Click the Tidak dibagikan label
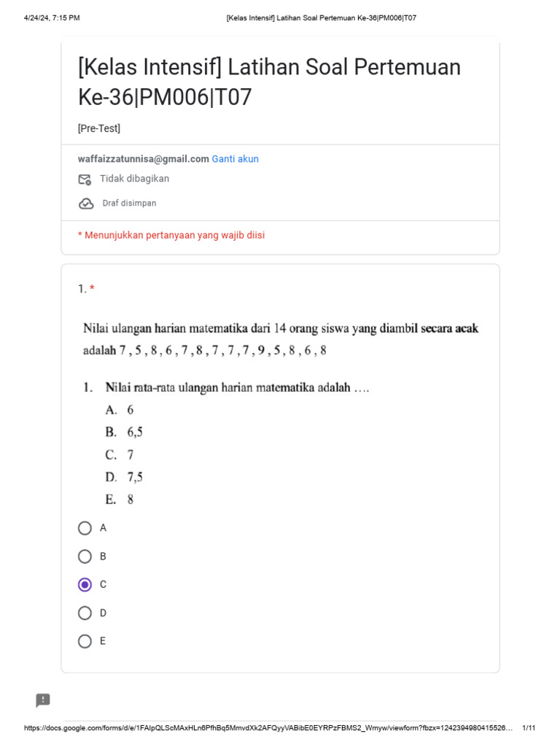 (134, 179)
